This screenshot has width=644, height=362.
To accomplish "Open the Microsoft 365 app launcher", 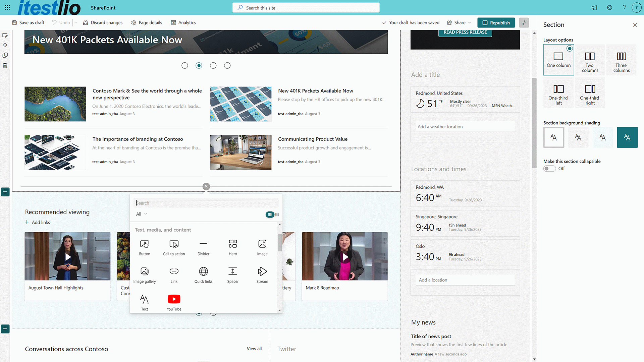I will (x=7, y=7).
